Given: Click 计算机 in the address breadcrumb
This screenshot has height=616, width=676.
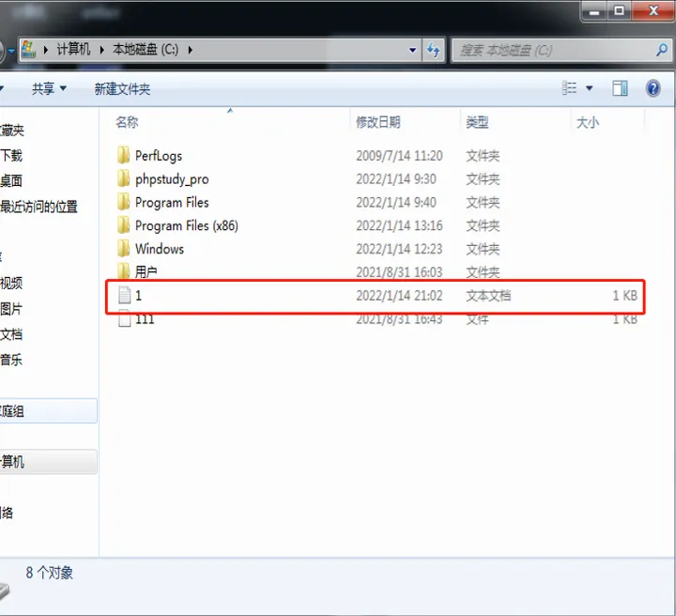Looking at the screenshot, I should pyautogui.click(x=74, y=49).
